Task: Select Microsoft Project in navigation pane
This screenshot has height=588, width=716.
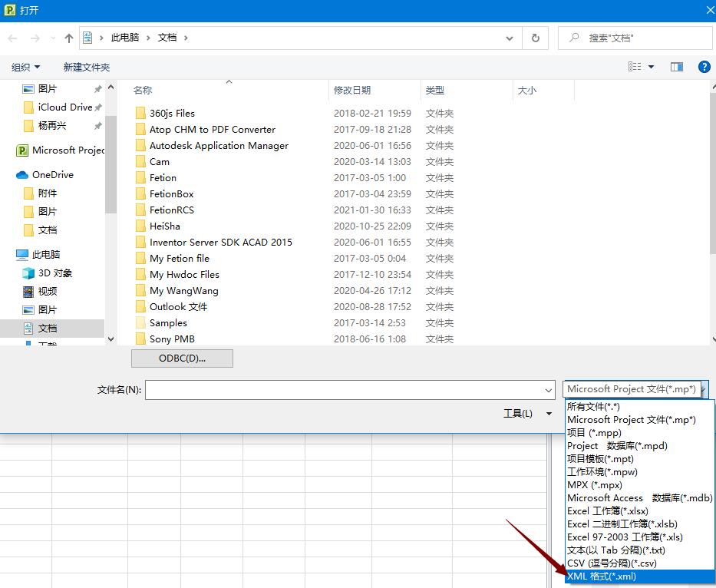Action: coord(68,150)
